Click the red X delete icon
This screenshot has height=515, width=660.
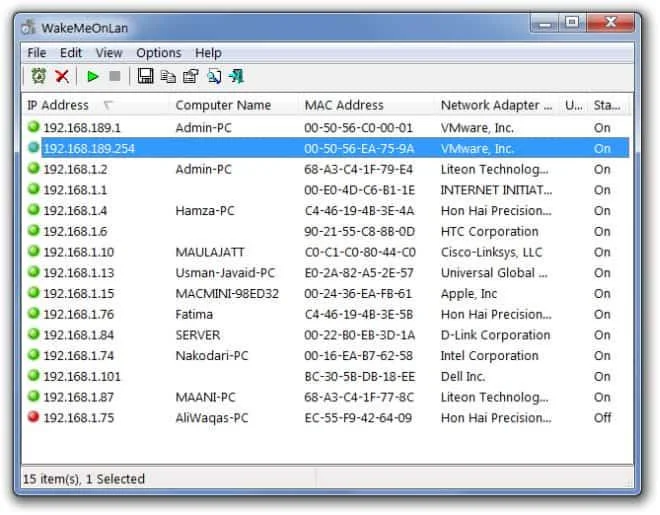click(62, 76)
